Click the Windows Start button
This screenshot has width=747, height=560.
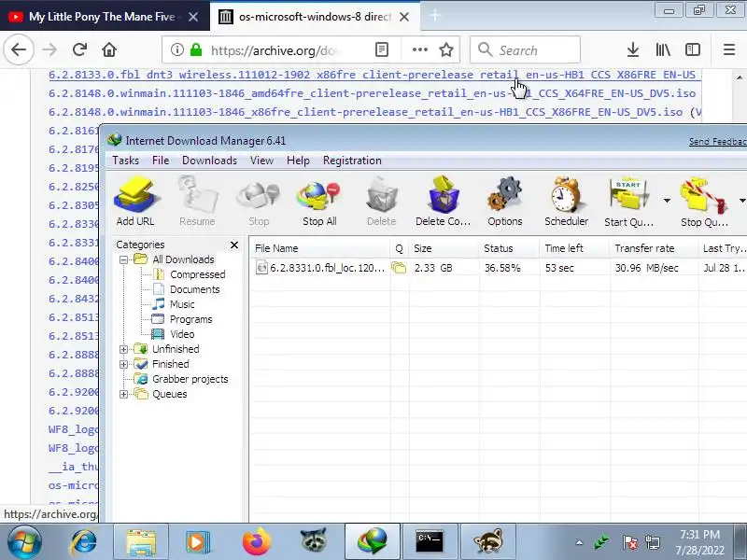[x=24, y=542]
